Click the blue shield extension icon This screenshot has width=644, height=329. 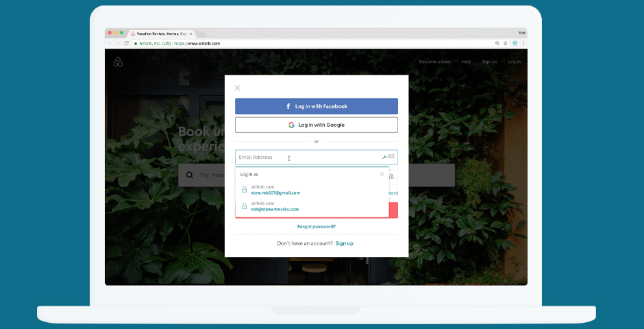coord(515,43)
